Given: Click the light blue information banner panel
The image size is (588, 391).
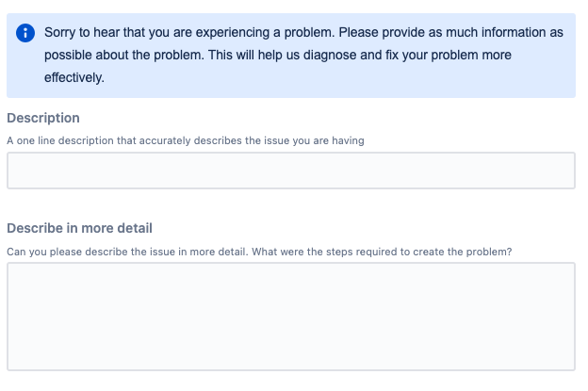Looking at the screenshot, I should [291, 56].
